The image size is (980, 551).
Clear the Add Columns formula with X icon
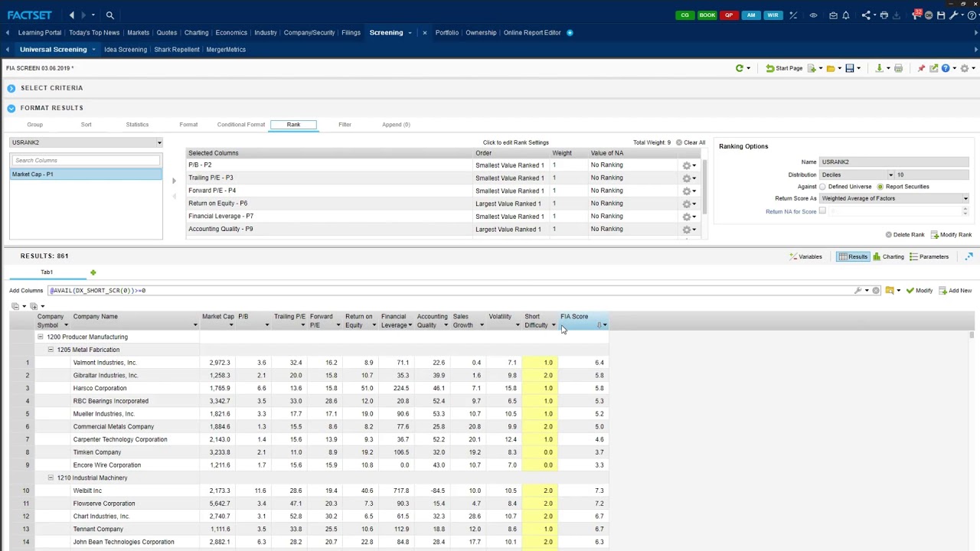tap(876, 291)
